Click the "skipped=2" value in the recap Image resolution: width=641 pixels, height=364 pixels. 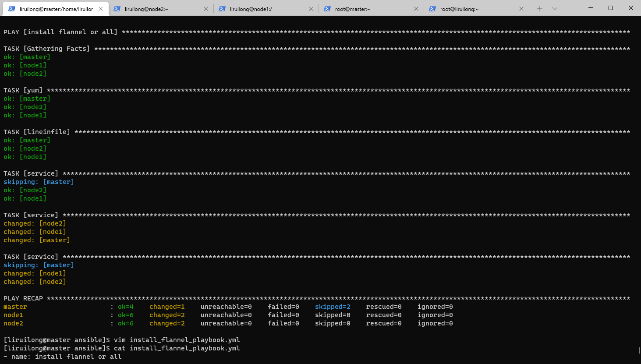(x=333, y=307)
